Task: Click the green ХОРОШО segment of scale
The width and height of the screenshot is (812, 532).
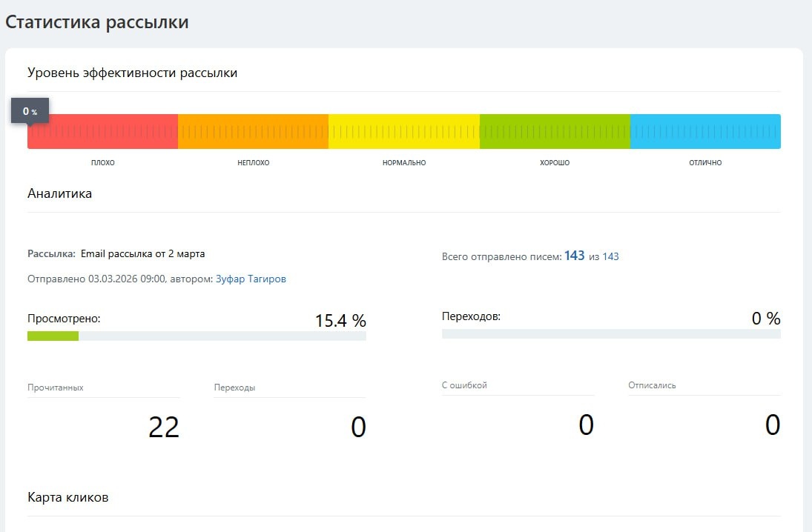Action: [555, 131]
